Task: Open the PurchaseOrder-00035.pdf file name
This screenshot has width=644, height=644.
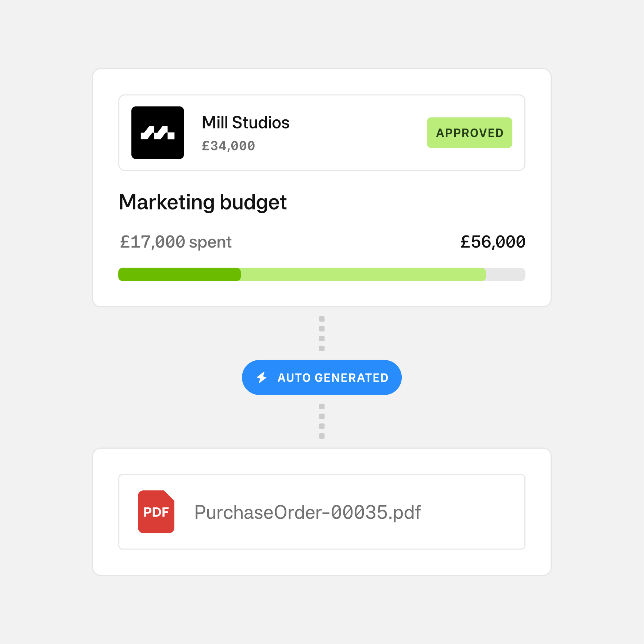Action: (x=307, y=512)
